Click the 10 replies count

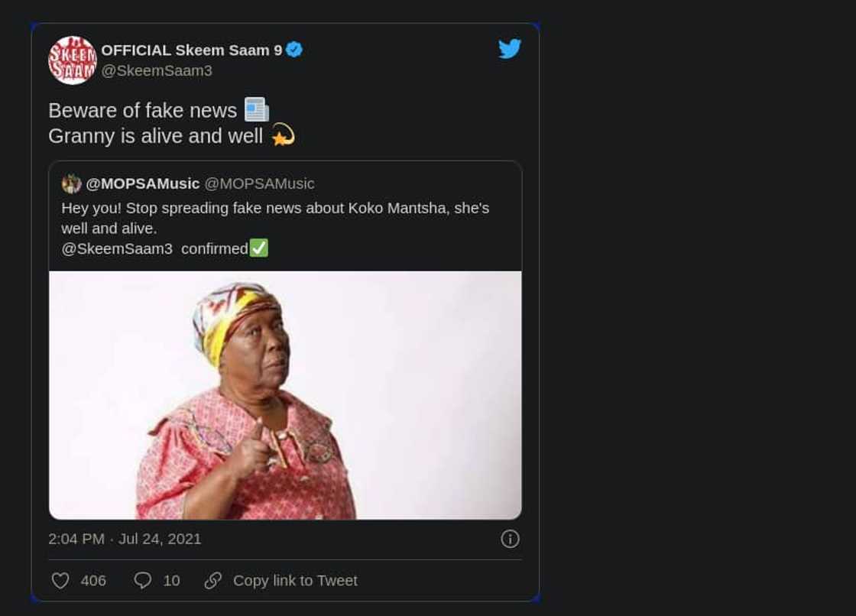pyautogui.click(x=172, y=581)
